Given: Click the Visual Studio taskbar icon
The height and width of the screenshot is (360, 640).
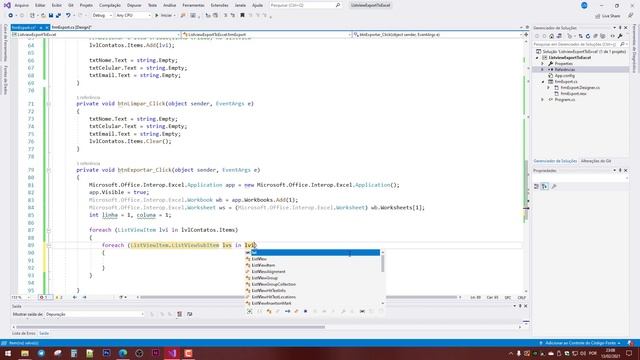Looking at the screenshot, I should point(172,353).
